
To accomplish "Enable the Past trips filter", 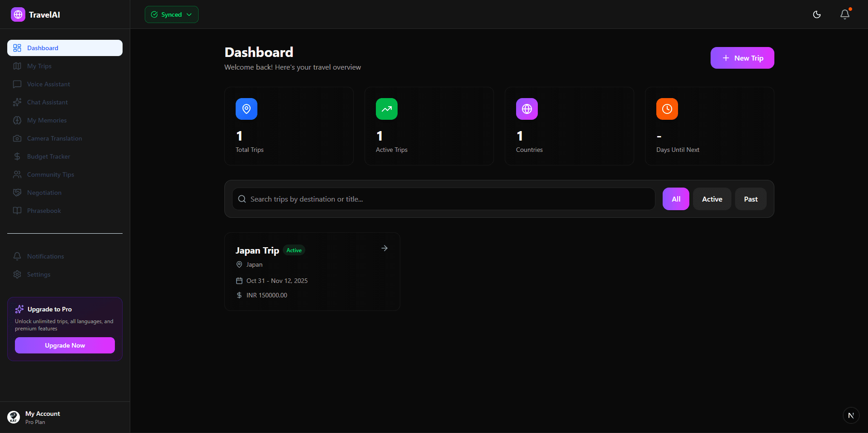I will [750, 199].
